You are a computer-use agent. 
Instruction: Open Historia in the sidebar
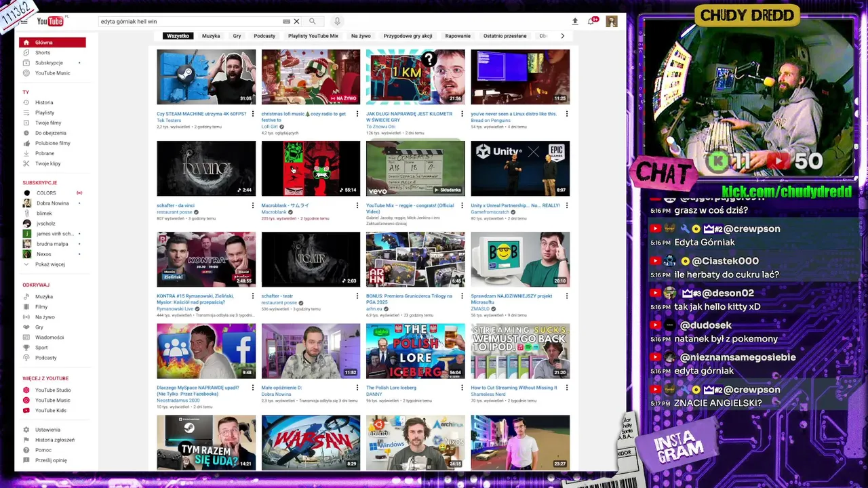(x=52, y=102)
